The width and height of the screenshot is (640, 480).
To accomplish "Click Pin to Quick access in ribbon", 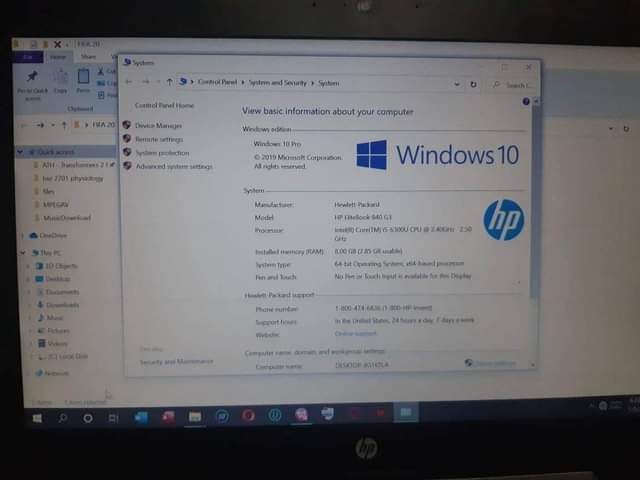I will [x=33, y=84].
